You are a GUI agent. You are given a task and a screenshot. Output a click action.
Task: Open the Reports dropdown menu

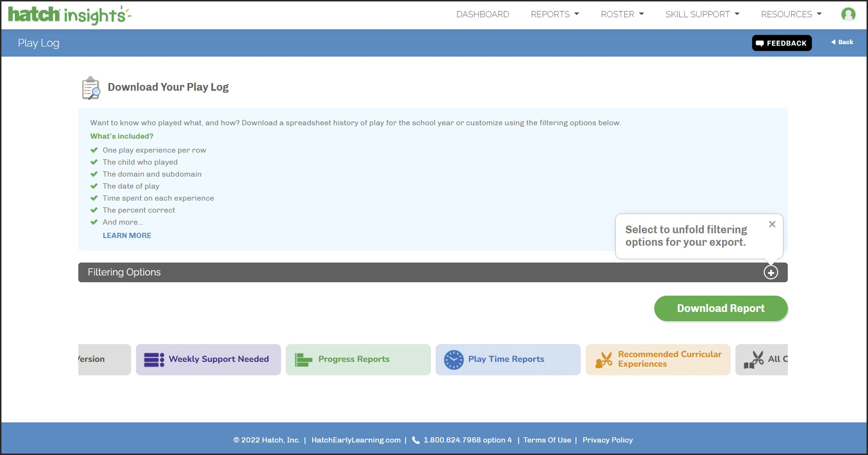pos(555,14)
